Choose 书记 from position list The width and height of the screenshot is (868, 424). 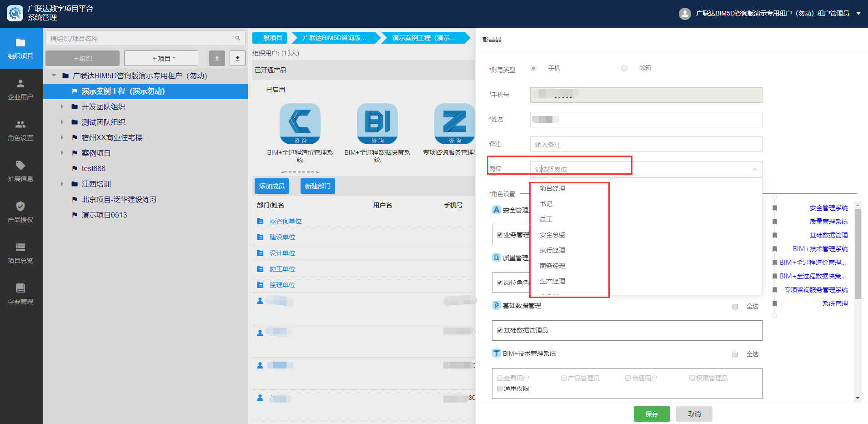pos(546,204)
